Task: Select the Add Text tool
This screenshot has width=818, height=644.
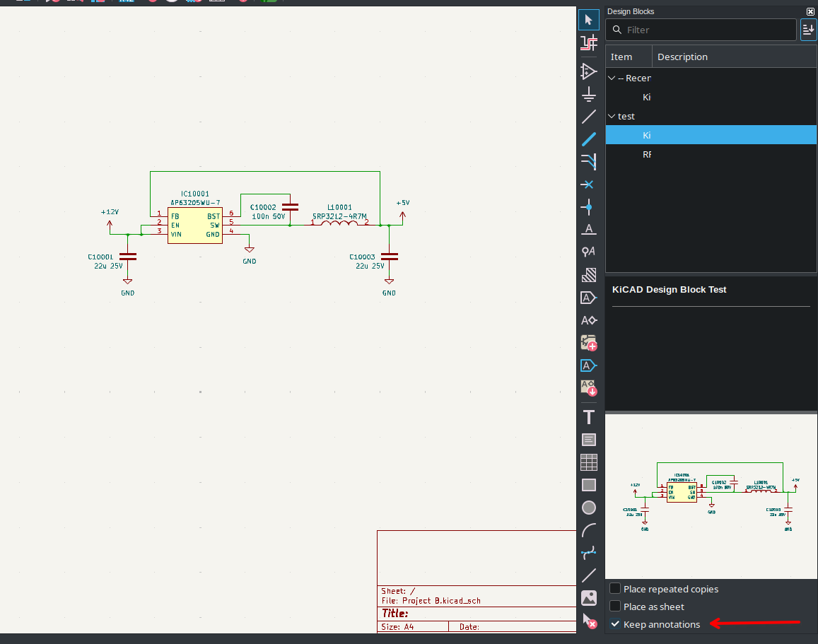Action: tap(588, 416)
